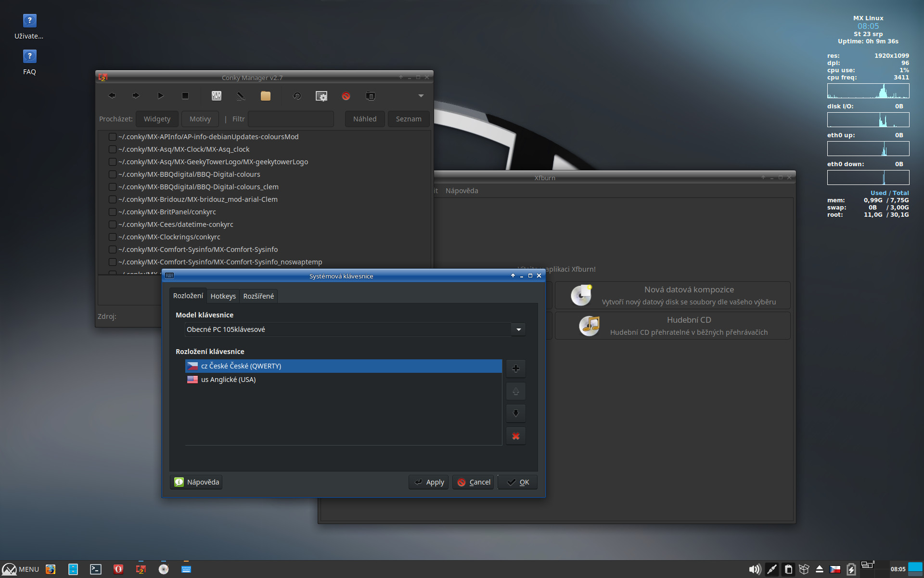The height and width of the screenshot is (578, 924).
Task: Add a keyboard layout with plus icon
Action: coord(516,368)
